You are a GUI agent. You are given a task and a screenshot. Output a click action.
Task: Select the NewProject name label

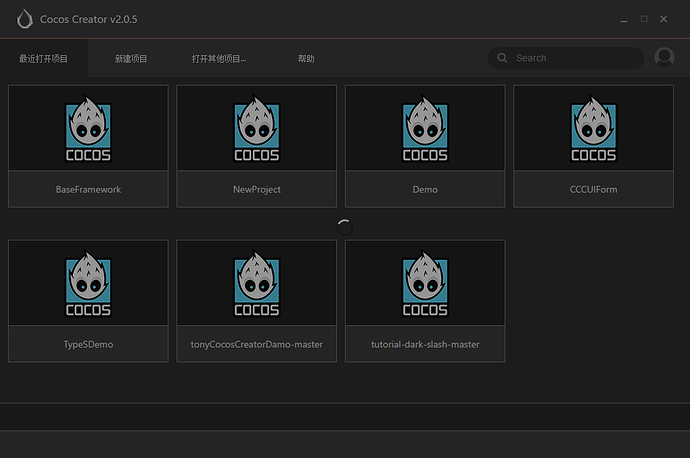tap(257, 190)
